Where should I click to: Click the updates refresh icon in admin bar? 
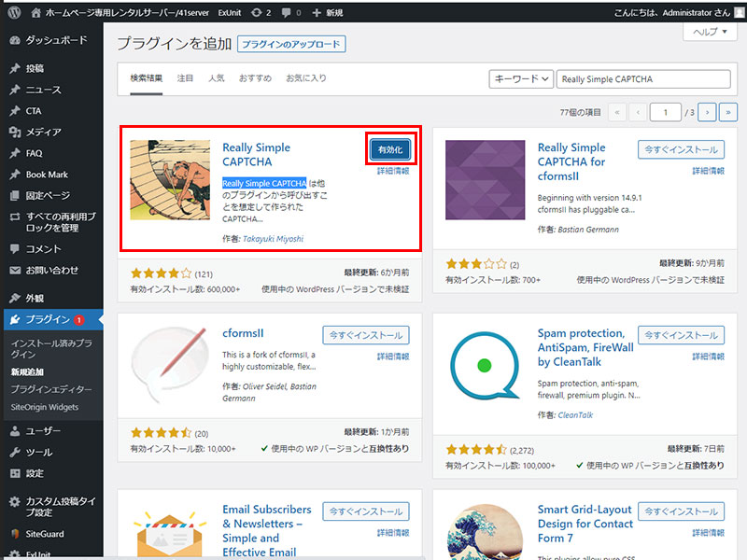pos(256,13)
